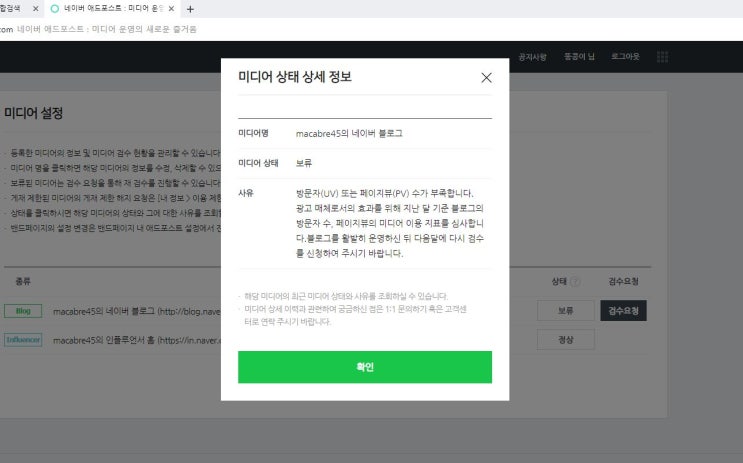Click the question mark icon beside 상태
The width and height of the screenshot is (743, 463).
tap(575, 281)
